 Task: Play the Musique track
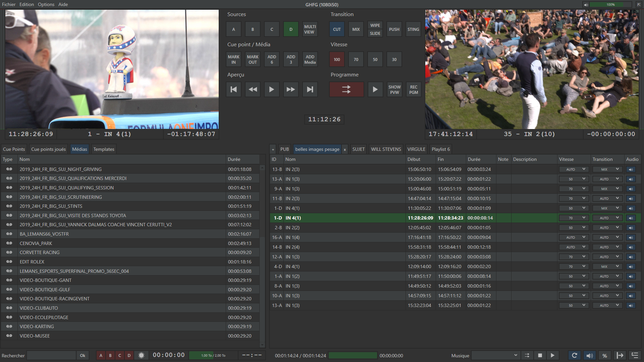pos(552,355)
